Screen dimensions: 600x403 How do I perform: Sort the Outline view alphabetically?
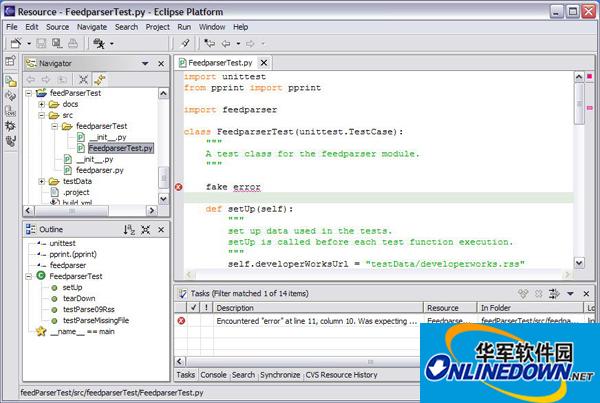point(130,230)
